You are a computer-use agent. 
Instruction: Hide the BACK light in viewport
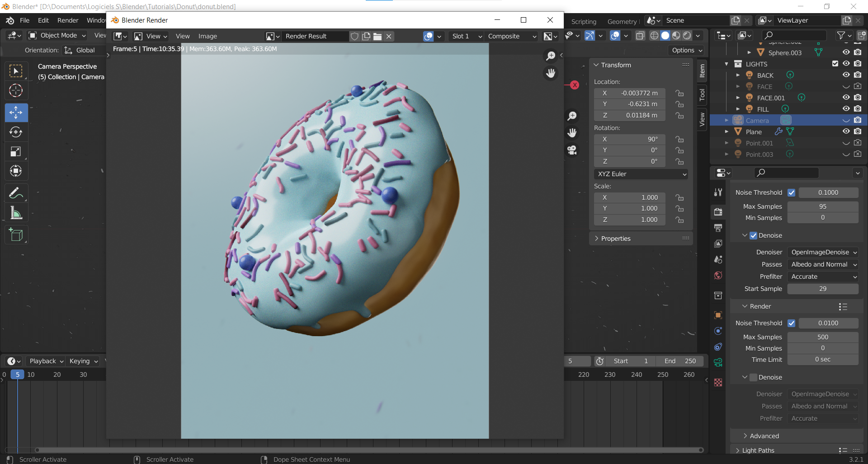click(x=846, y=75)
